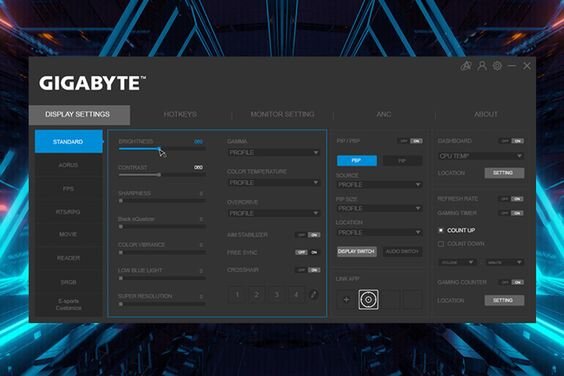Toggle the Gaming Timer switch
Viewport: 564px width, 376px height.
[x=512, y=213]
